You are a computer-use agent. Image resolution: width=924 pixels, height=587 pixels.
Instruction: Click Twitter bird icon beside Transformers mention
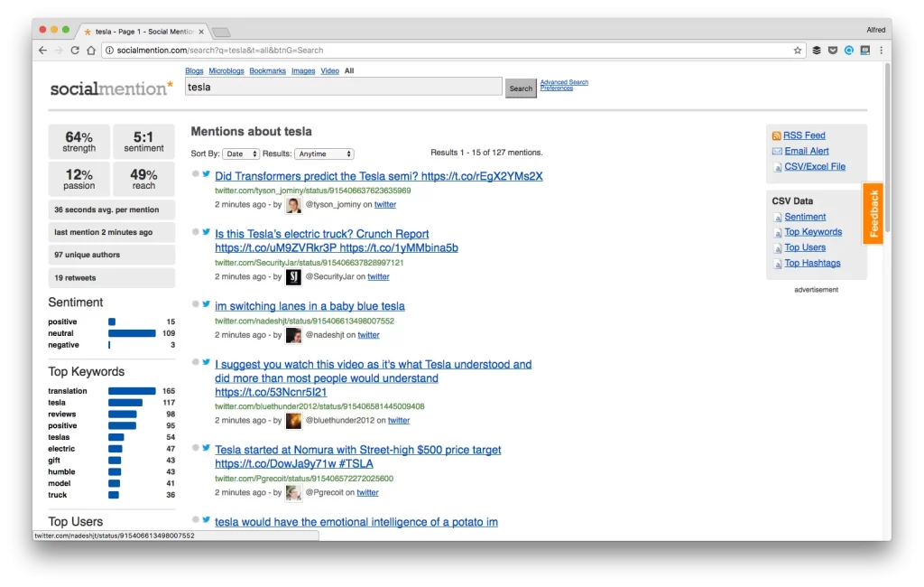(x=207, y=173)
